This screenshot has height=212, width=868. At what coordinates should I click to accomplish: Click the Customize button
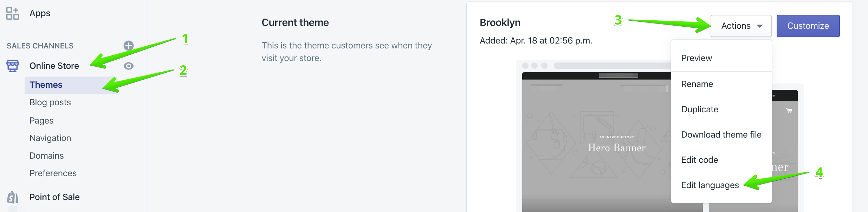(808, 26)
